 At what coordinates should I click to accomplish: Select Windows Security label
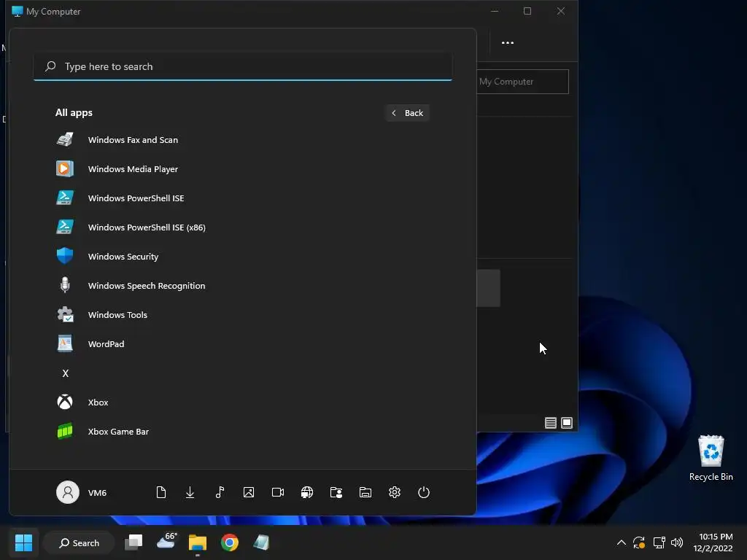pyautogui.click(x=123, y=256)
